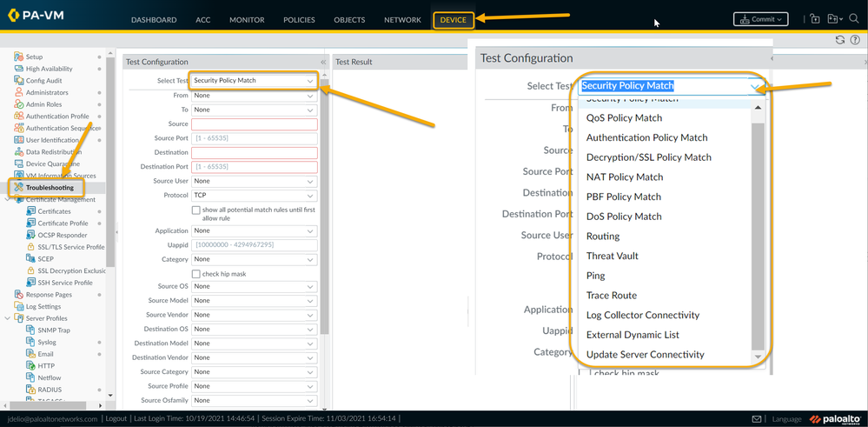Enable show all potential match rules checkbox
This screenshot has width=868, height=427.
click(195, 210)
